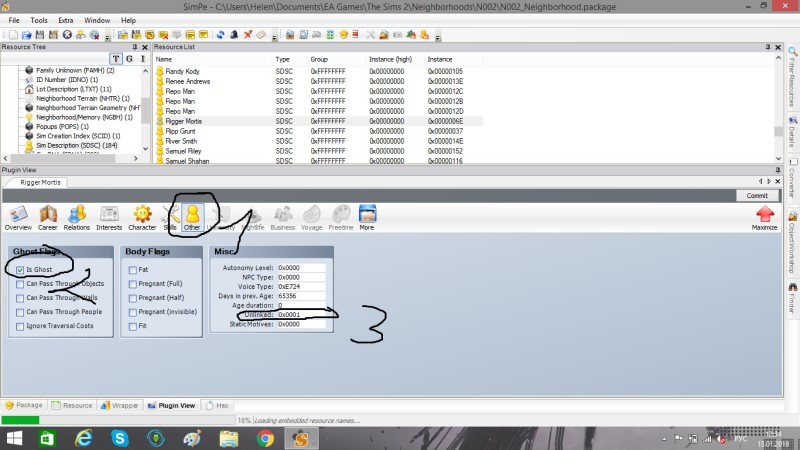Image resolution: width=800 pixels, height=450 pixels.
Task: Enable Can Pass Through People
Action: click(20, 312)
